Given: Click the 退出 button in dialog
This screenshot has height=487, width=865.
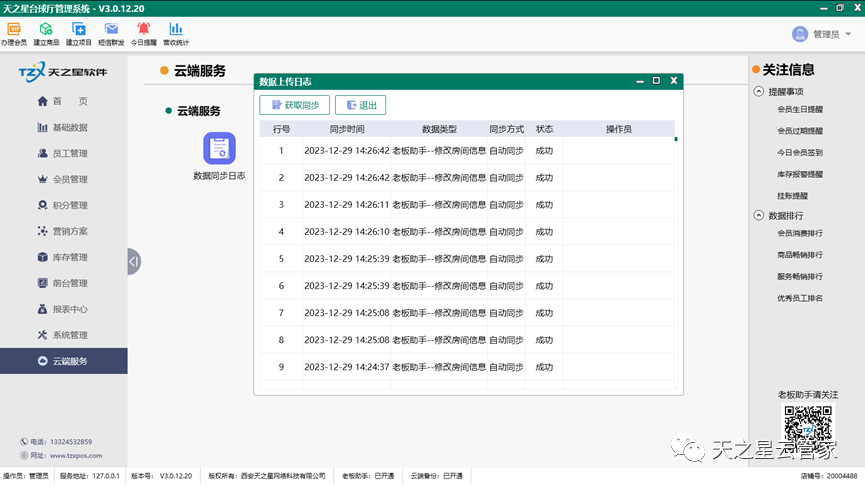Looking at the screenshot, I should [360, 105].
